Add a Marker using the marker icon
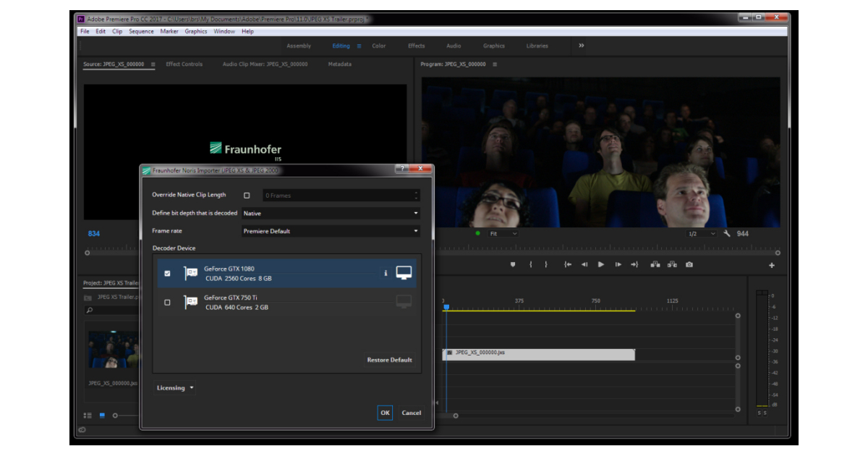Image resolution: width=868 pixels, height=454 pixels. click(x=512, y=265)
